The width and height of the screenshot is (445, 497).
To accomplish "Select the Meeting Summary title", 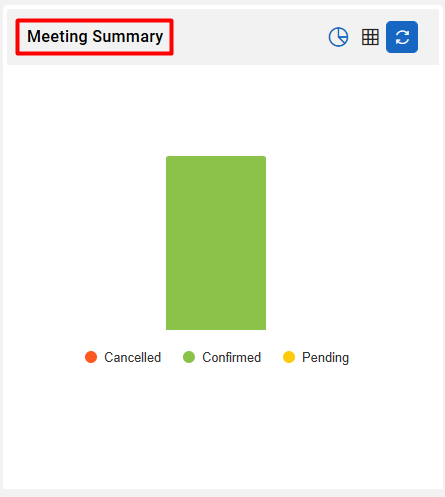I will pyautogui.click(x=95, y=36).
